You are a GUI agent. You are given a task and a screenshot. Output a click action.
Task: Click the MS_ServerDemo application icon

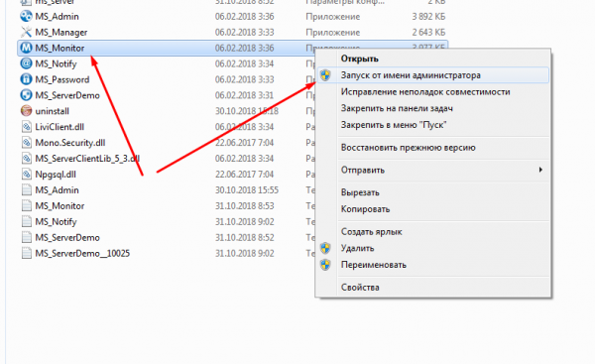click(26, 95)
